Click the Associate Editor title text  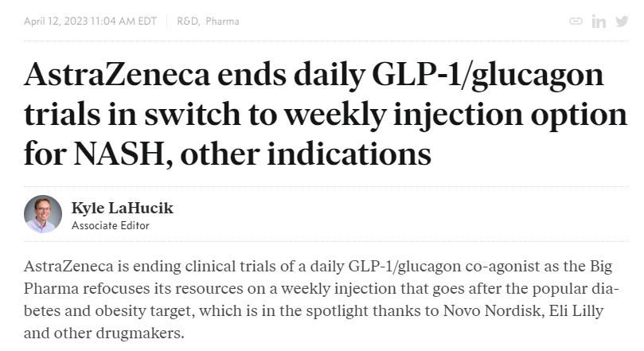(111, 225)
